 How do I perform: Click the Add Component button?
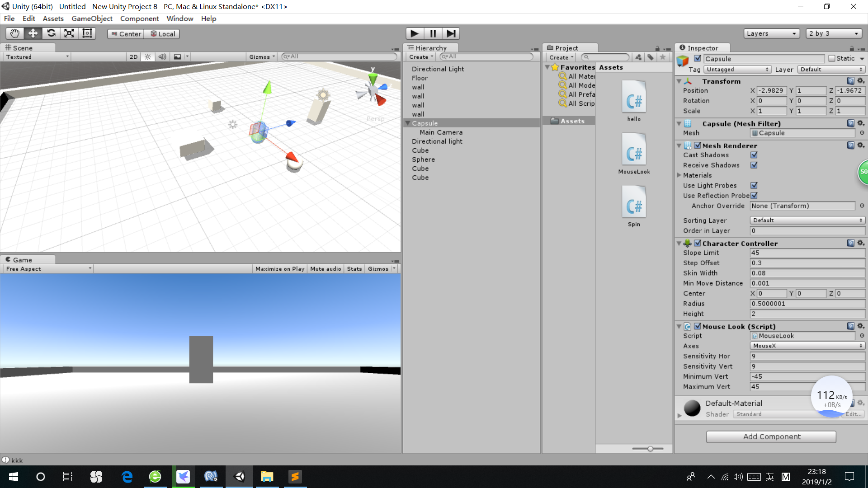click(771, 436)
